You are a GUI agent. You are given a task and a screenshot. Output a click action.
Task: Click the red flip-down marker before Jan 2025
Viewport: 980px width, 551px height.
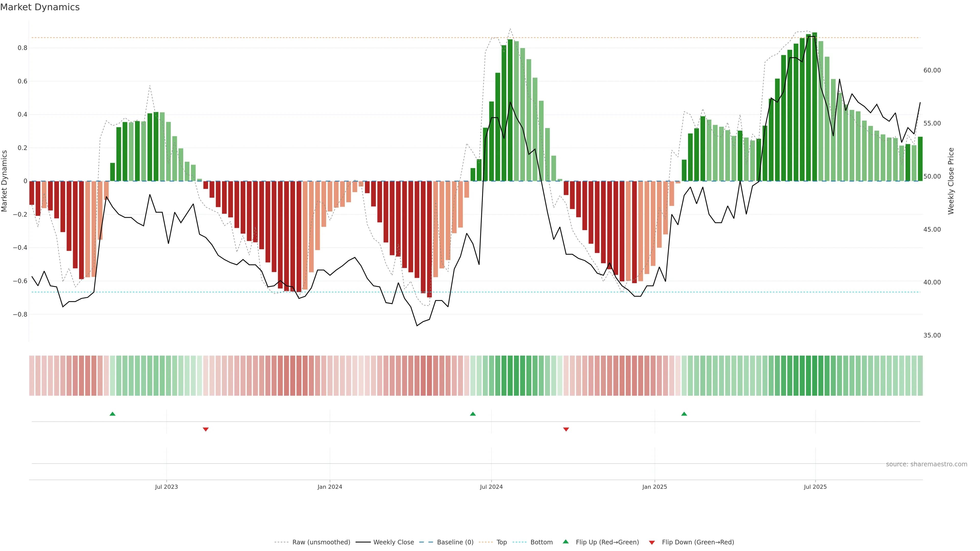566,429
